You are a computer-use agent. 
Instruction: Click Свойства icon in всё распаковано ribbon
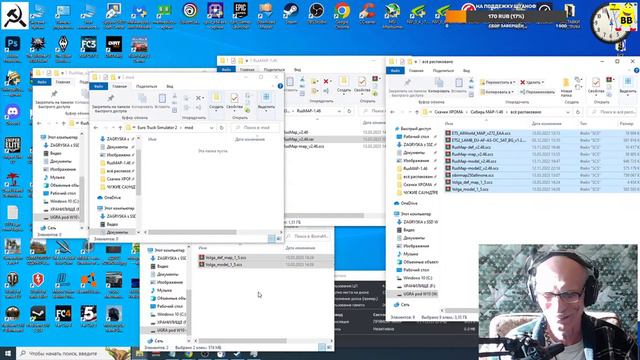point(596,86)
